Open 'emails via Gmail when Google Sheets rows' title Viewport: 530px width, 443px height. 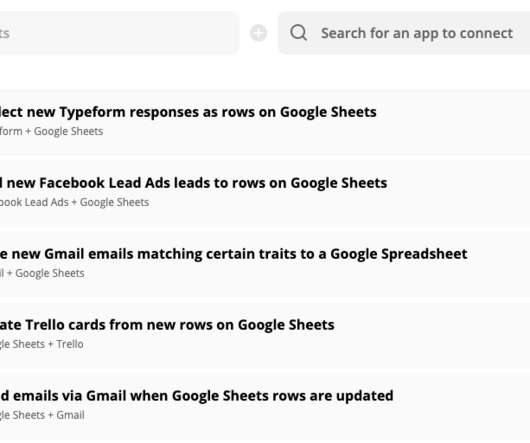tap(197, 396)
